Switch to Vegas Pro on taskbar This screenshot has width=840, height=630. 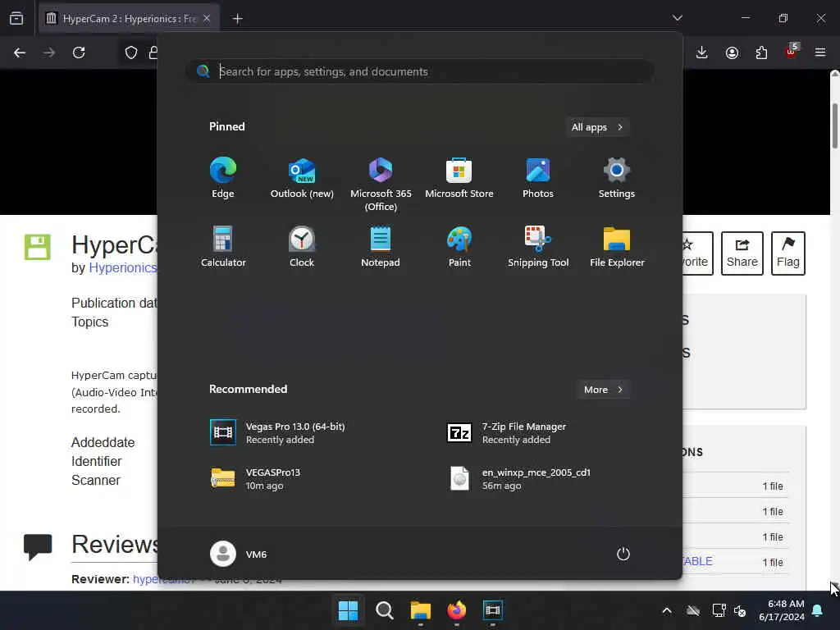click(493, 610)
